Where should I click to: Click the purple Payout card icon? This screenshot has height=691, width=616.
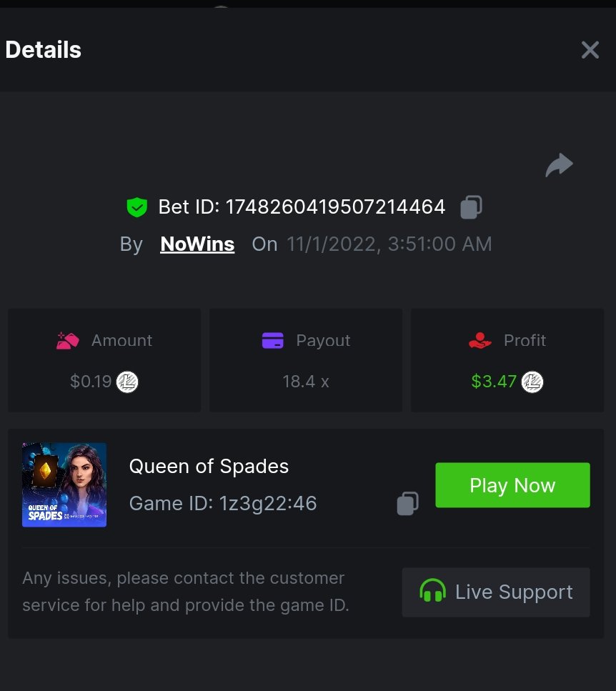tap(273, 341)
